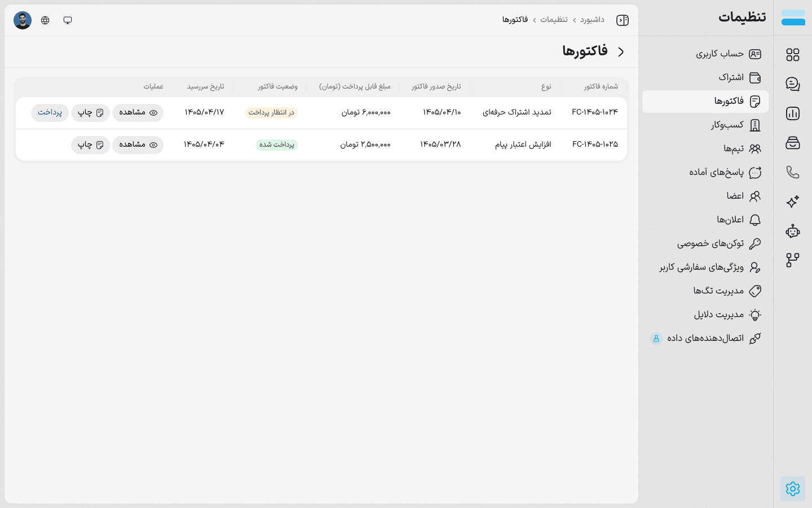Open the user profile avatar
This screenshot has height=508, width=812.
[23, 20]
